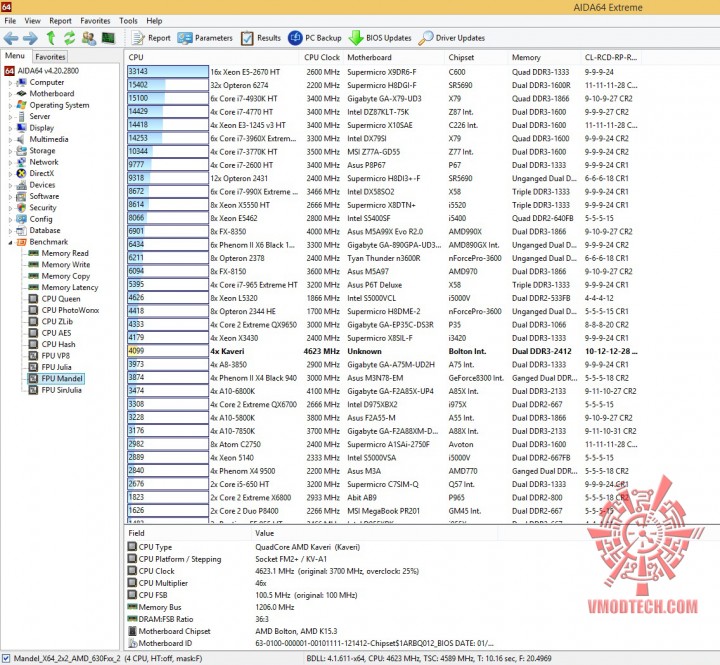720x665 pixels.
Task: Refresh the benchmark with green arrows icon
Action: click(x=69, y=38)
